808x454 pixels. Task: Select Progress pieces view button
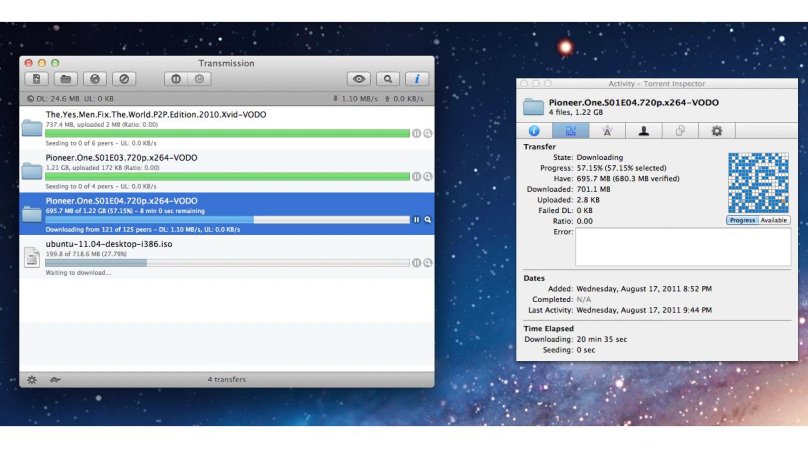click(742, 220)
